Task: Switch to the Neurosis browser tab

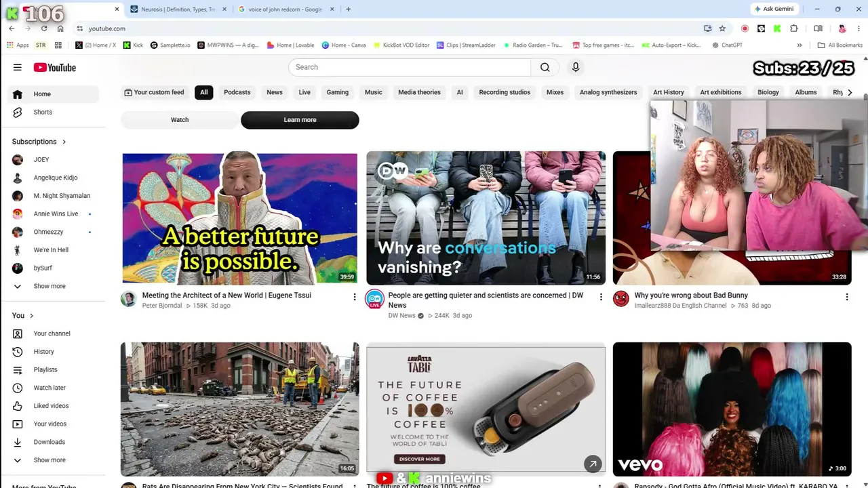Action: click(178, 9)
